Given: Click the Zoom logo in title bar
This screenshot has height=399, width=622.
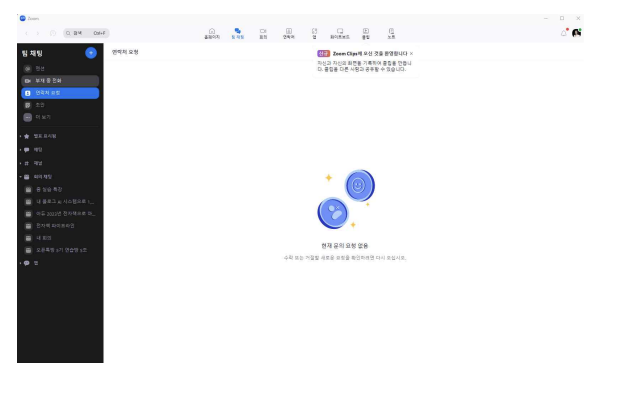Looking at the screenshot, I should tap(23, 18).
